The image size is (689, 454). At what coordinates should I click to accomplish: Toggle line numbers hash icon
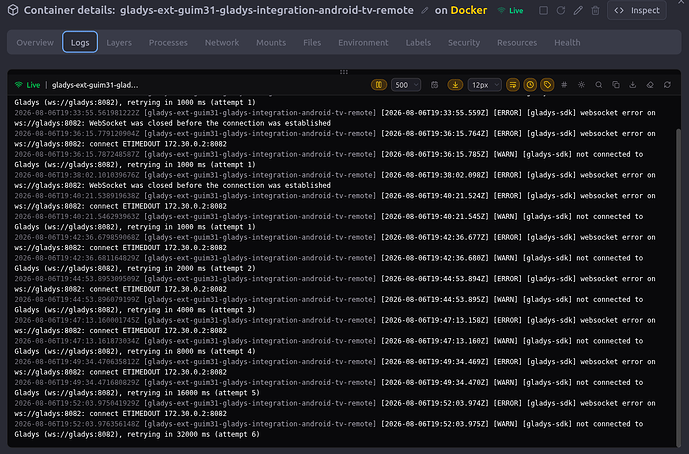pyautogui.click(x=564, y=85)
